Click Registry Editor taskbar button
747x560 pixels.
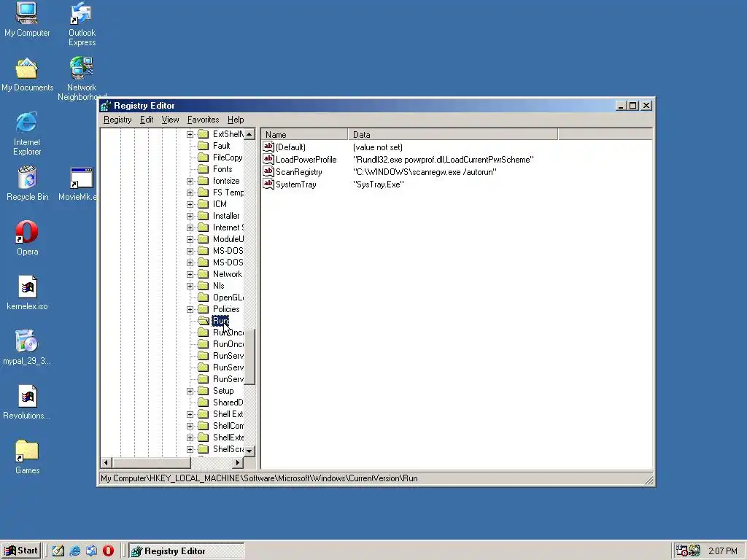point(187,551)
